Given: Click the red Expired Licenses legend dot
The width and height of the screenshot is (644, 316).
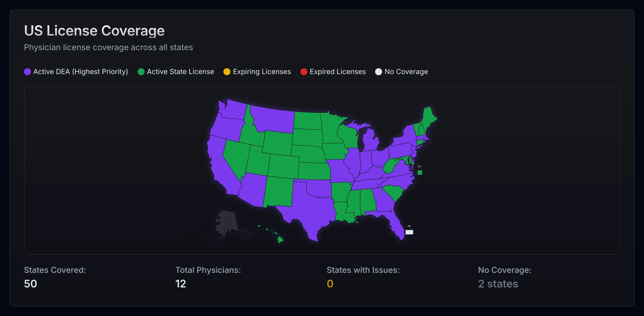Looking at the screenshot, I should [x=304, y=72].
